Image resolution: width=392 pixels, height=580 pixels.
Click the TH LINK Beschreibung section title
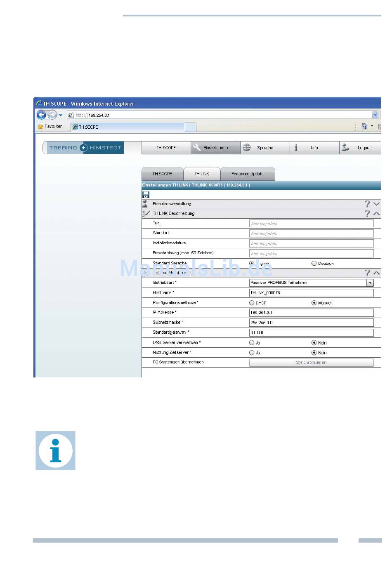[x=174, y=213]
